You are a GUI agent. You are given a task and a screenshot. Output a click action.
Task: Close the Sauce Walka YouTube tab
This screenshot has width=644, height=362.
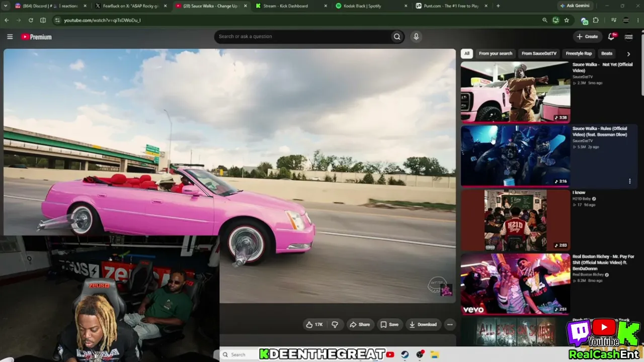[x=245, y=6]
